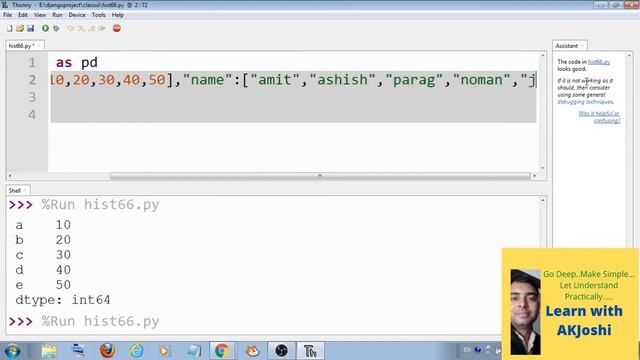Click the Open file folder icon
Image resolution: width=640 pixels, height=360 pixels.
coord(20,29)
